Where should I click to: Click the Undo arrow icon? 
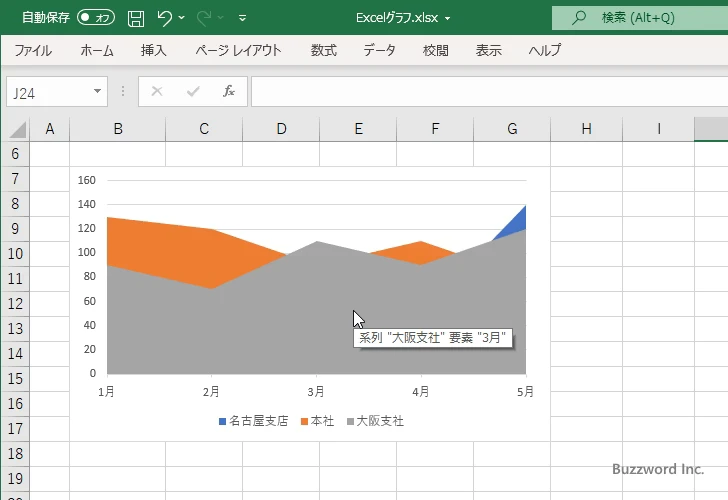coord(164,18)
